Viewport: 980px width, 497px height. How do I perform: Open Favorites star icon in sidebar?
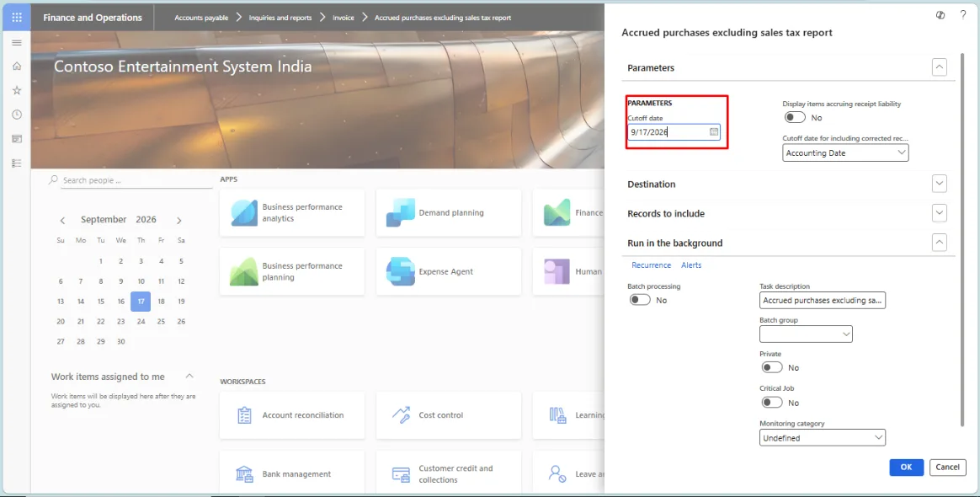[x=17, y=91]
